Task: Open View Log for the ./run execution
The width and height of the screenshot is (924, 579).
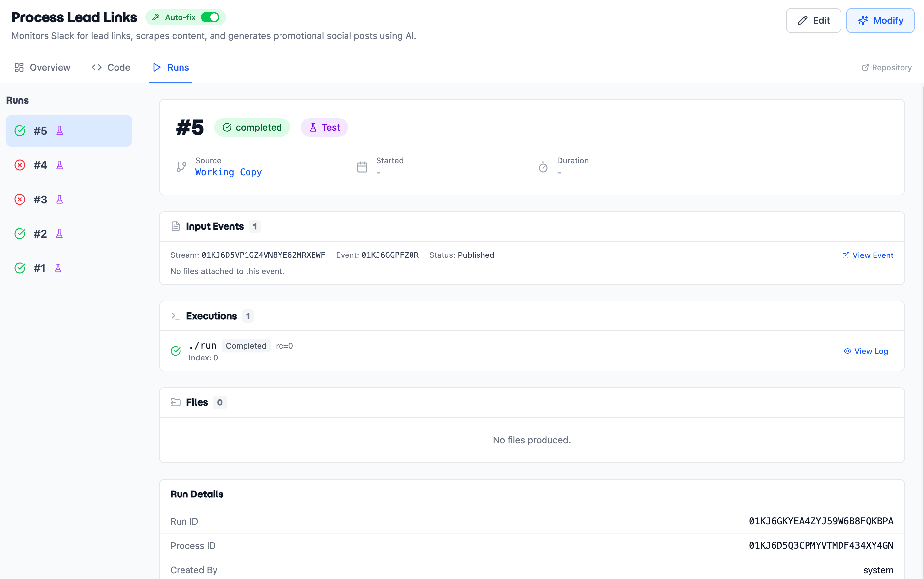Action: 866,351
